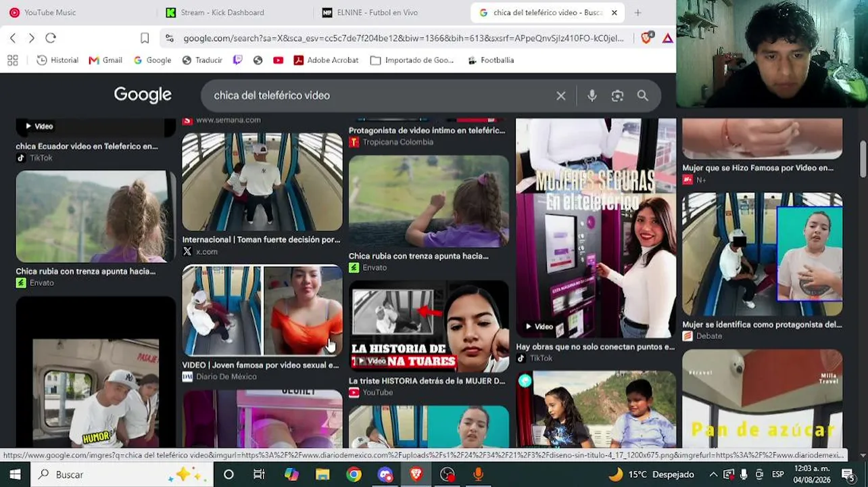
Task: Switch to Brave browser on the taskbar
Action: pyautogui.click(x=416, y=474)
